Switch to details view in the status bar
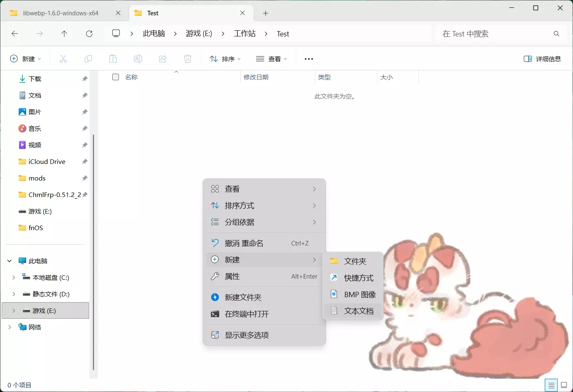This screenshot has width=573, height=392. pos(551,385)
